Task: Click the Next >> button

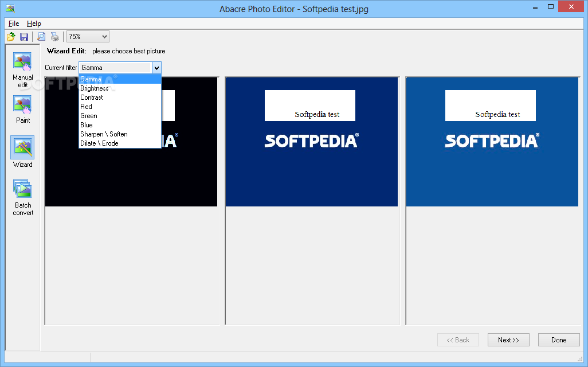Action: coord(508,340)
